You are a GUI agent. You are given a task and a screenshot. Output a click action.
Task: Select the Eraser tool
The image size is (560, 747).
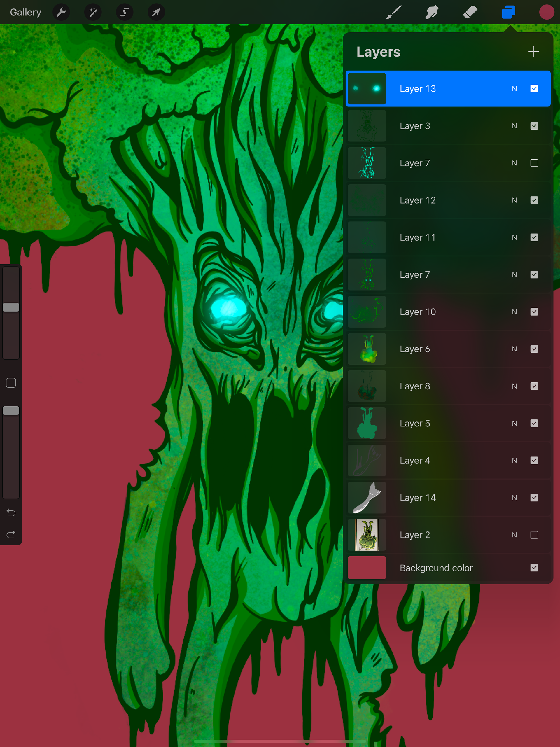[x=470, y=13]
